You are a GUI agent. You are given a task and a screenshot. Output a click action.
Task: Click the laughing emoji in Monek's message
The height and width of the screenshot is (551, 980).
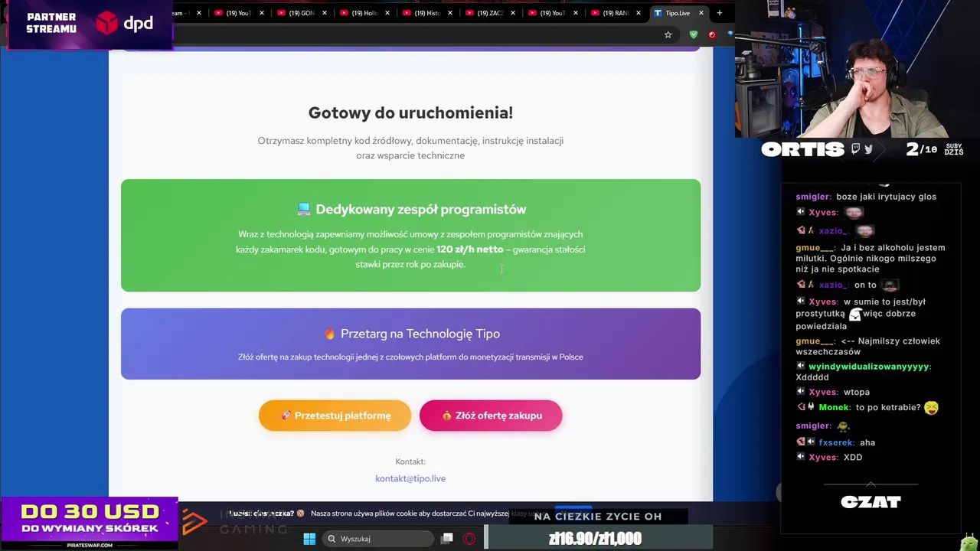click(931, 408)
